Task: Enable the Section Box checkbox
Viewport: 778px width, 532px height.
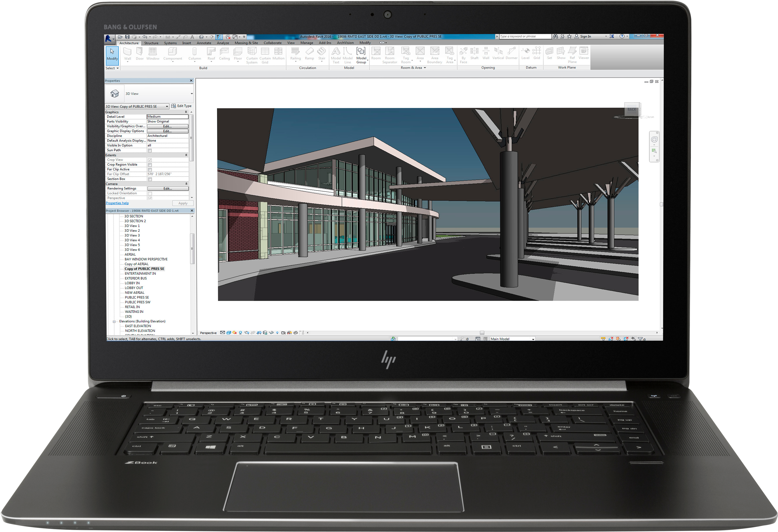Action: 150,179
